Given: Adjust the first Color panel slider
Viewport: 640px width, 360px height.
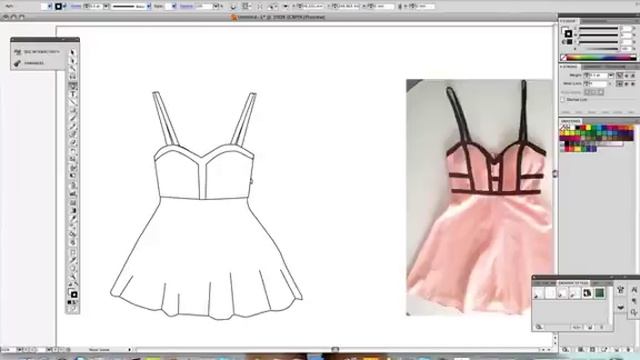Looking at the screenshot, I should click(599, 29).
